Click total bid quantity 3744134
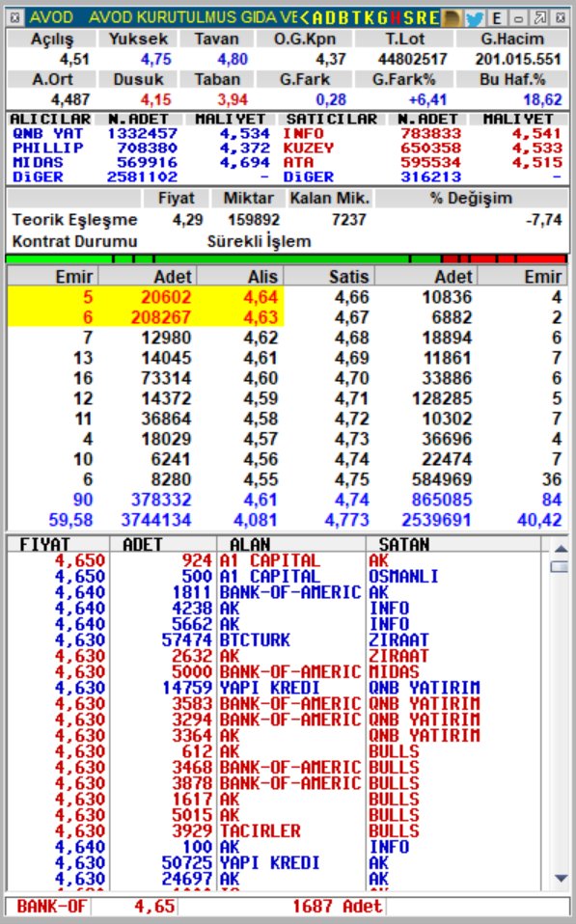Viewport: 576px width, 924px height. pos(156,520)
